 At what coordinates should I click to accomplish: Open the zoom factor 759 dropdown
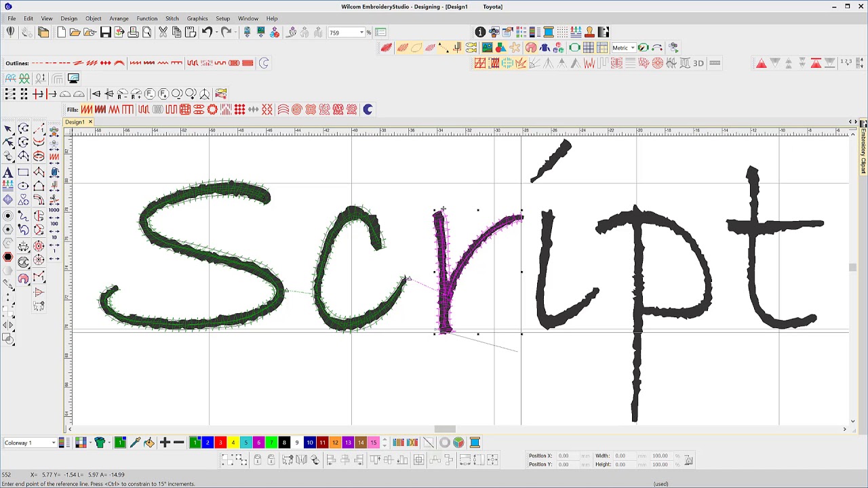[361, 33]
